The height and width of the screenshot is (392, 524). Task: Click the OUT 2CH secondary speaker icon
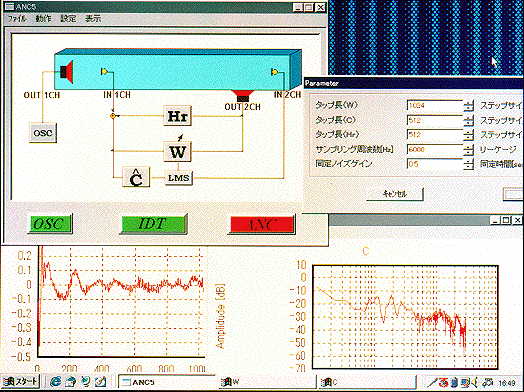[x=243, y=96]
